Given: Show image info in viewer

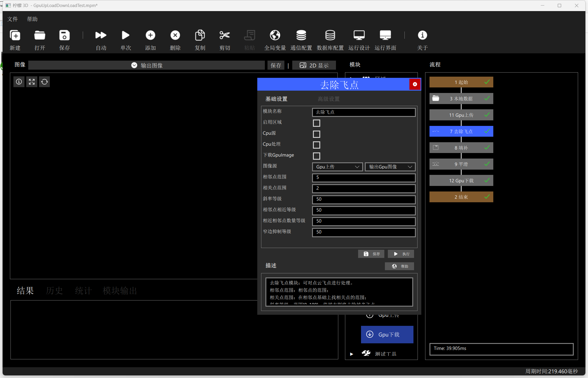Looking at the screenshot, I should click(x=19, y=82).
